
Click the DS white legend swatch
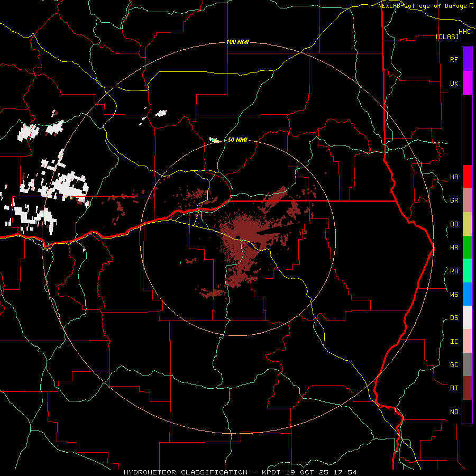point(467,317)
